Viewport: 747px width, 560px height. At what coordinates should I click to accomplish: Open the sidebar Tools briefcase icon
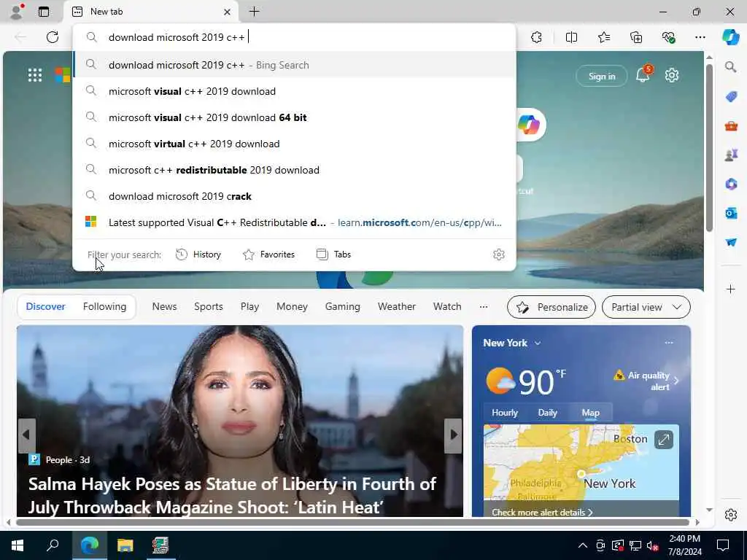[731, 126]
